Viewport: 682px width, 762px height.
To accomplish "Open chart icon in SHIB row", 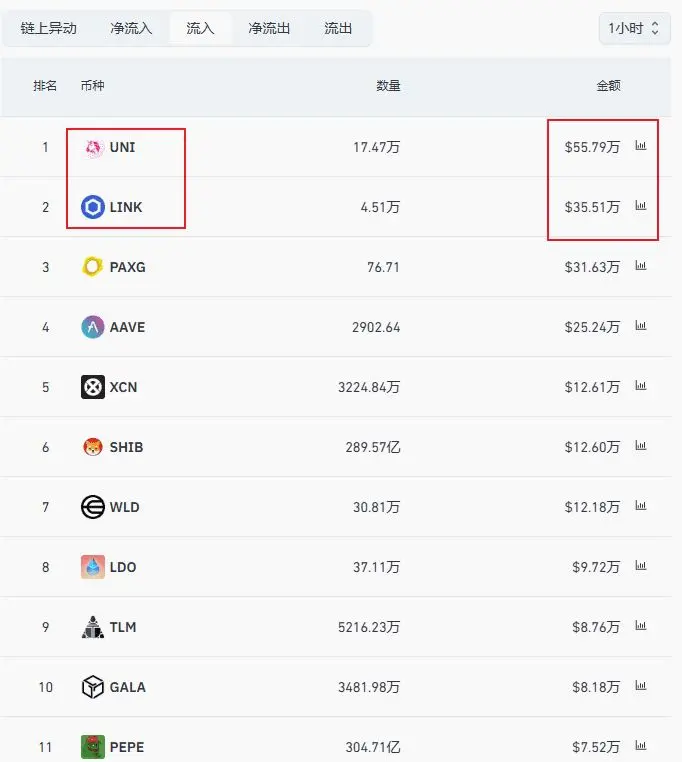I will [641, 446].
